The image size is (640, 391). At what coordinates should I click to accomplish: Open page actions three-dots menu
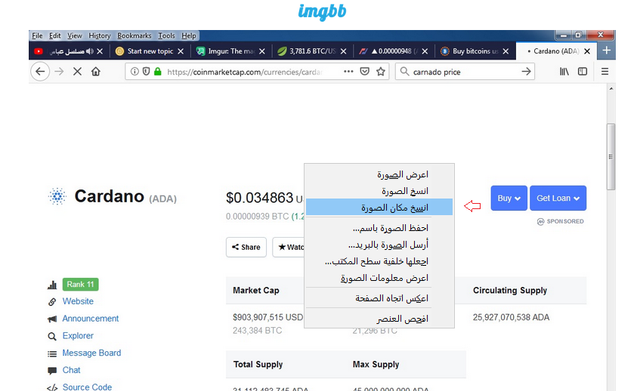pyautogui.click(x=348, y=71)
